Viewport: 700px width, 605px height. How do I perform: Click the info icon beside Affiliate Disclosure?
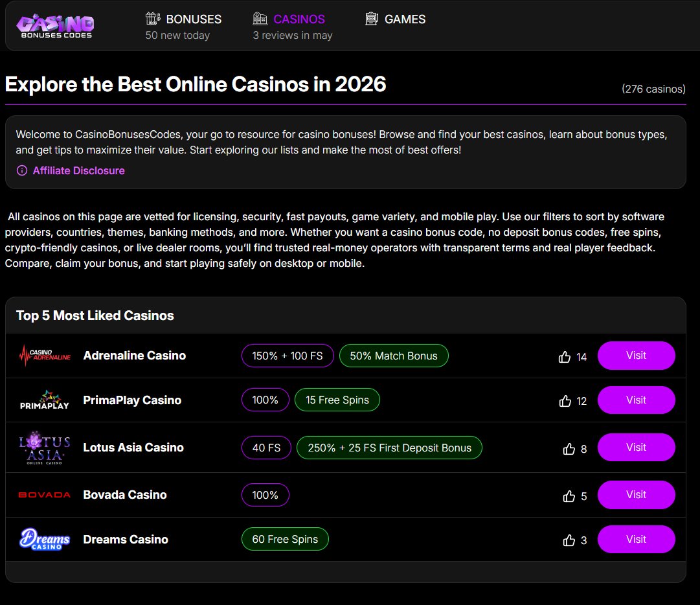pos(22,170)
